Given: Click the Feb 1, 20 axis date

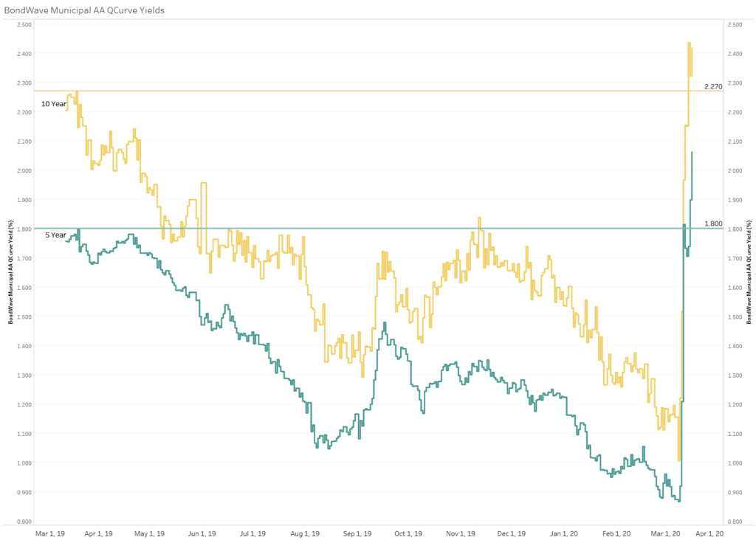Looking at the screenshot, I should [x=616, y=534].
